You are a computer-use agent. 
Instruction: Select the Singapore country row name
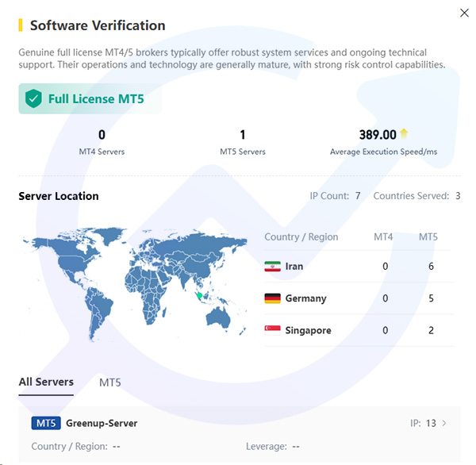pos(308,330)
